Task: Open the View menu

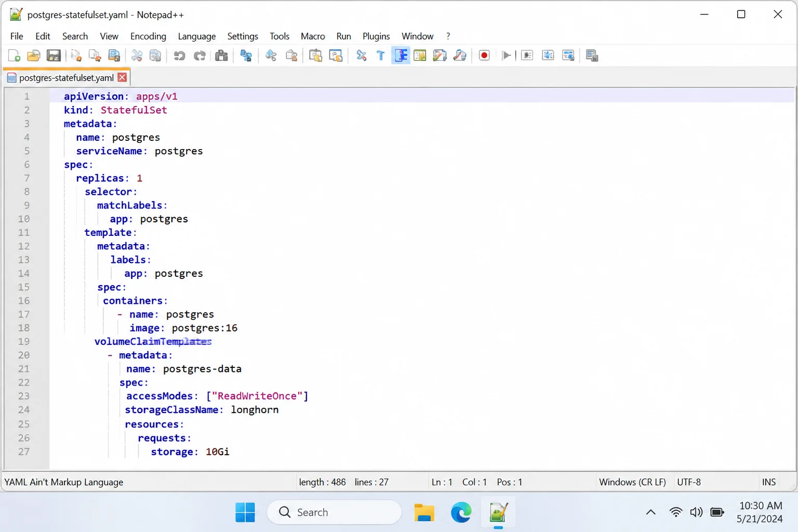Action: 109,36
